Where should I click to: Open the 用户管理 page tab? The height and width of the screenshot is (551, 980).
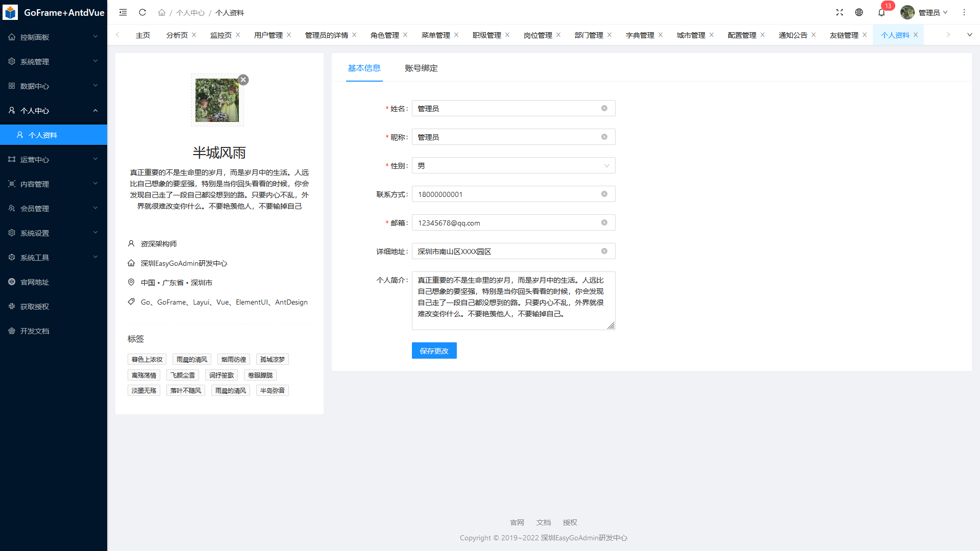point(268,35)
